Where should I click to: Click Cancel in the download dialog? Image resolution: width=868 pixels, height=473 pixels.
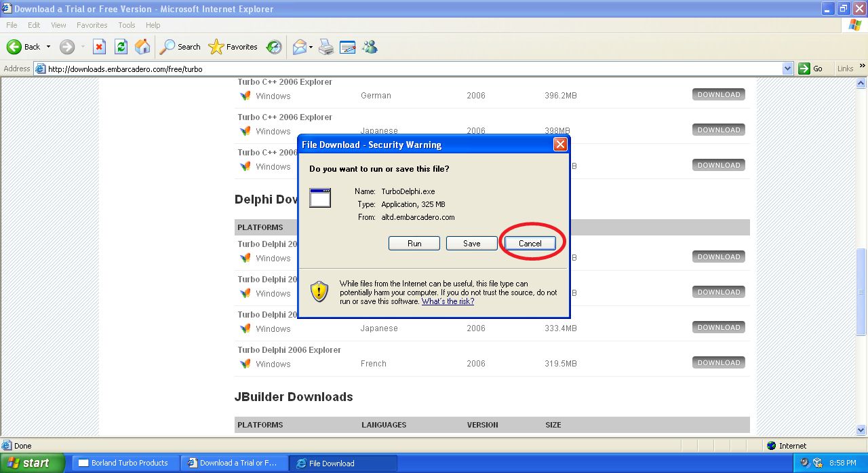tap(530, 243)
